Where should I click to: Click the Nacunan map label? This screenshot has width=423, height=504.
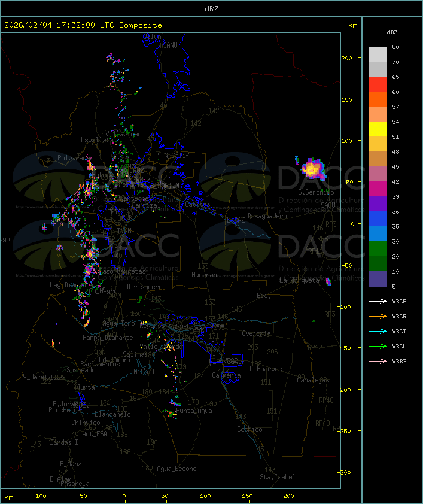coord(204,275)
